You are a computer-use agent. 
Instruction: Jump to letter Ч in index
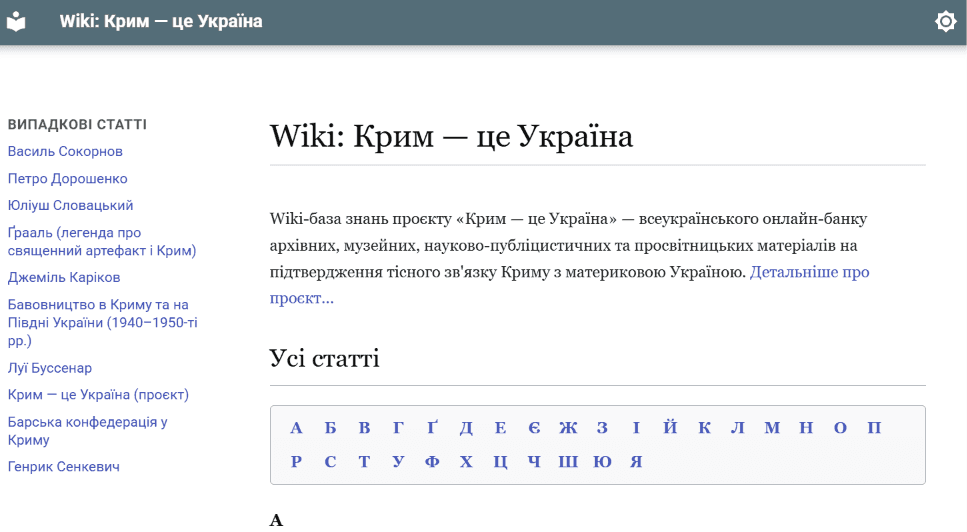pos(534,461)
